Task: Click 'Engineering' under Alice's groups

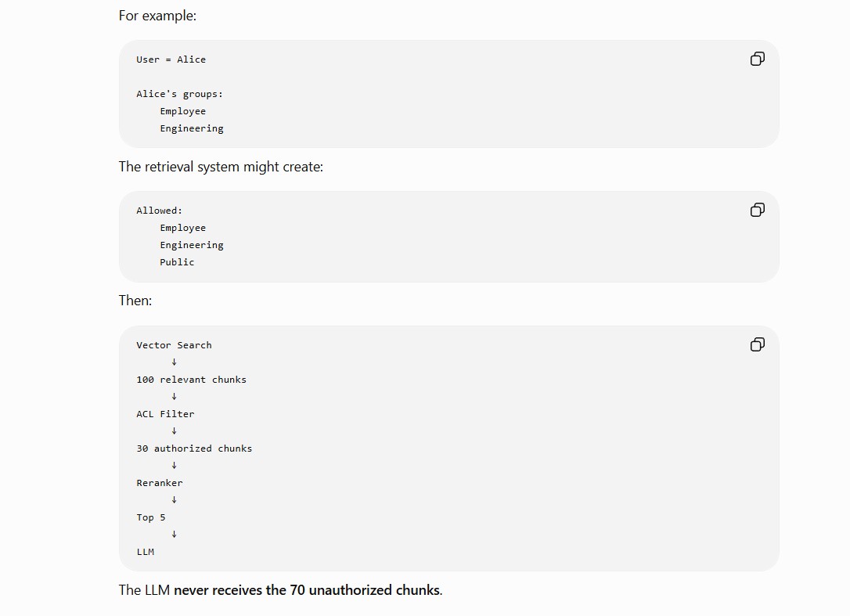Action: point(191,128)
